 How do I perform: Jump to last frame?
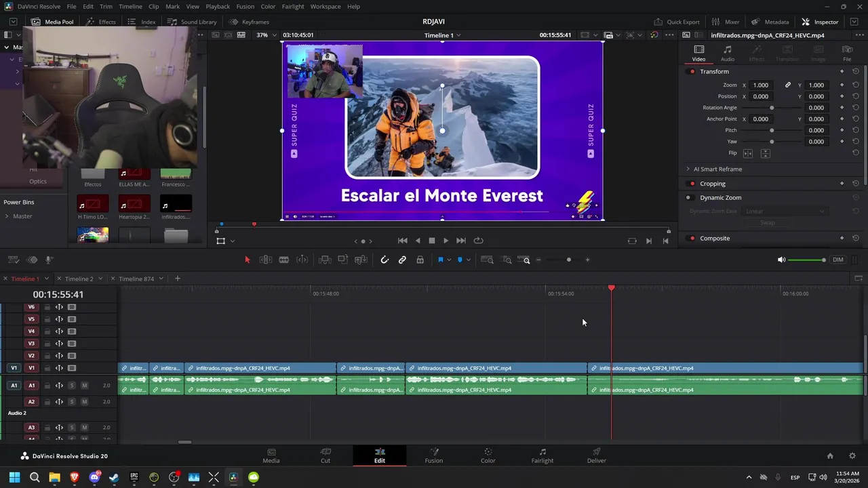tap(461, 241)
